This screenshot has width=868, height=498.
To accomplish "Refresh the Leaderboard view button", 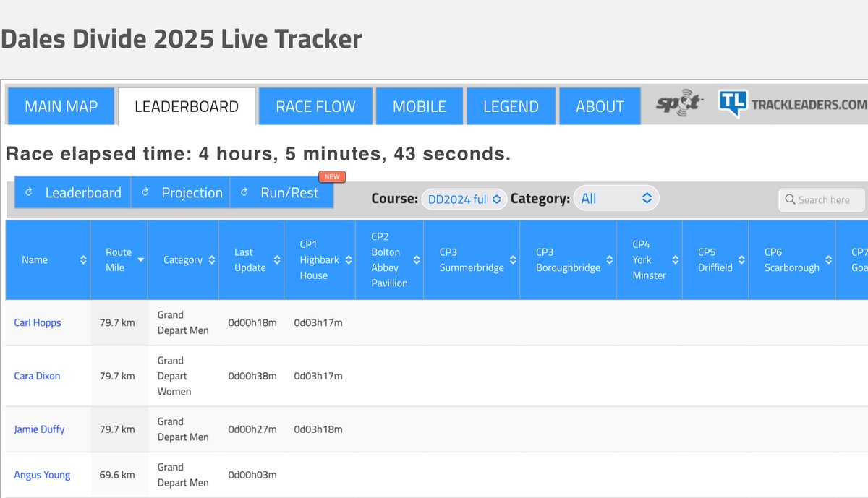I will point(72,192).
